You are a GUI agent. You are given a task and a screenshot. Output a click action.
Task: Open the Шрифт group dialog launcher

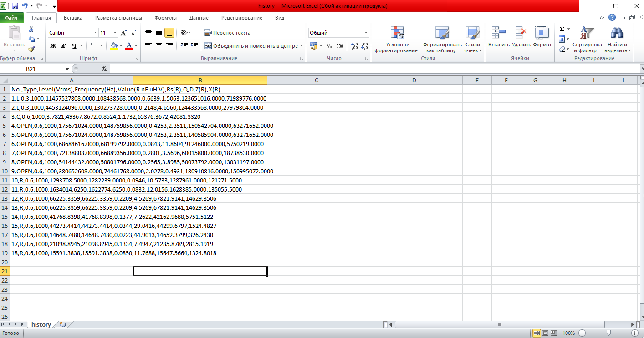coord(137,59)
